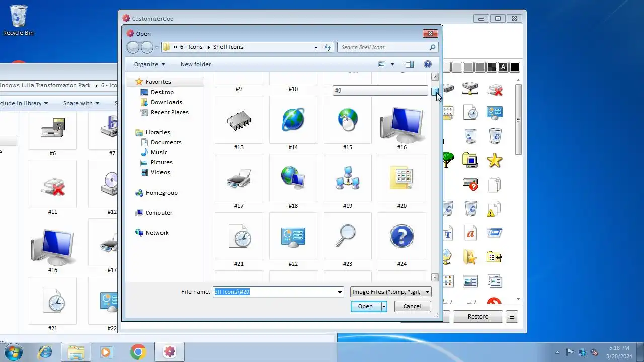644x362 pixels.
Task: Open the Music library
Action: point(159,152)
